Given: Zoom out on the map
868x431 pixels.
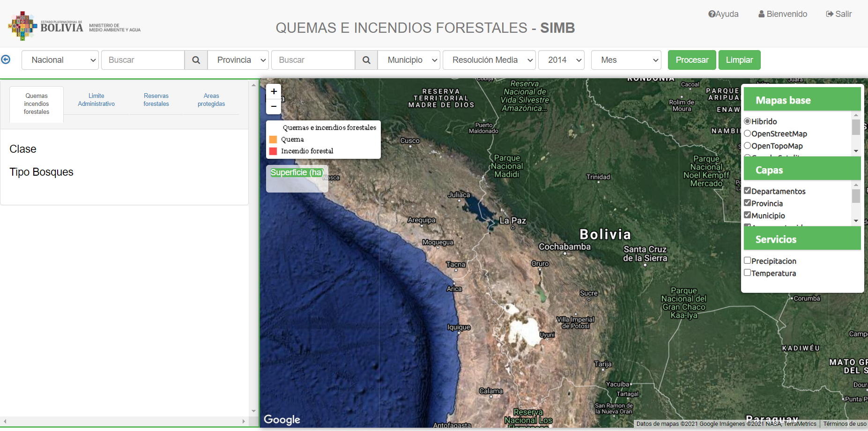Looking at the screenshot, I should pos(274,106).
